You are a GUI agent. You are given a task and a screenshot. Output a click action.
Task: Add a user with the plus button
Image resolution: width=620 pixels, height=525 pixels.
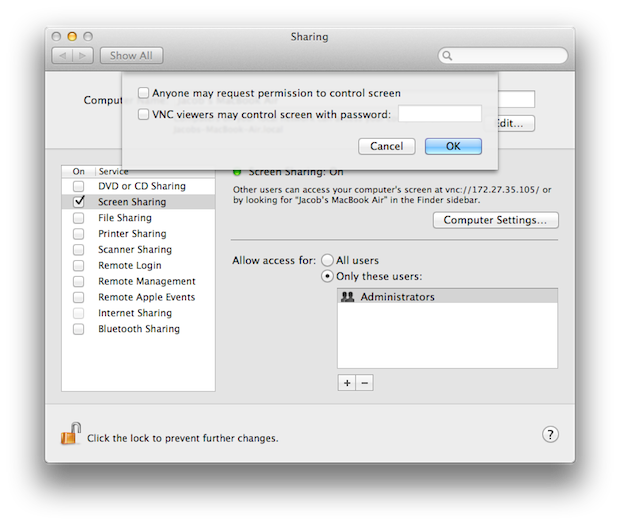click(347, 383)
